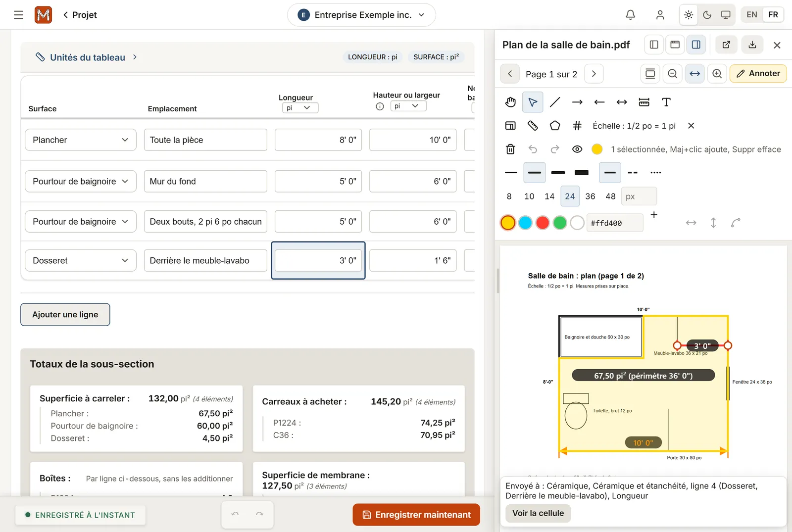Pick the right-pointing arrow annotation tool
Image resolution: width=792 pixels, height=532 pixels.
pos(577,102)
